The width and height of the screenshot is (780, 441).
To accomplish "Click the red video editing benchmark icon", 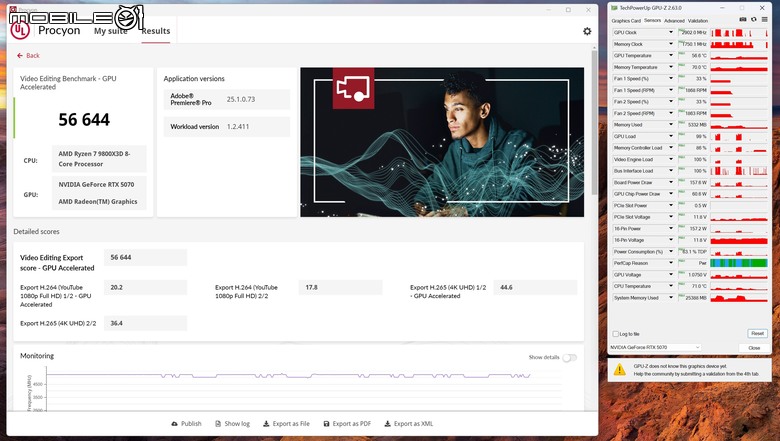I will pyautogui.click(x=353, y=88).
